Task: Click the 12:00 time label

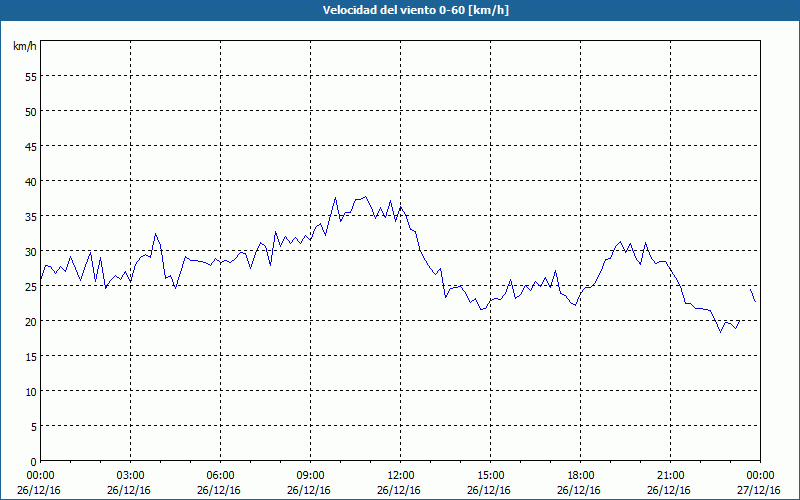Action: pyautogui.click(x=401, y=476)
